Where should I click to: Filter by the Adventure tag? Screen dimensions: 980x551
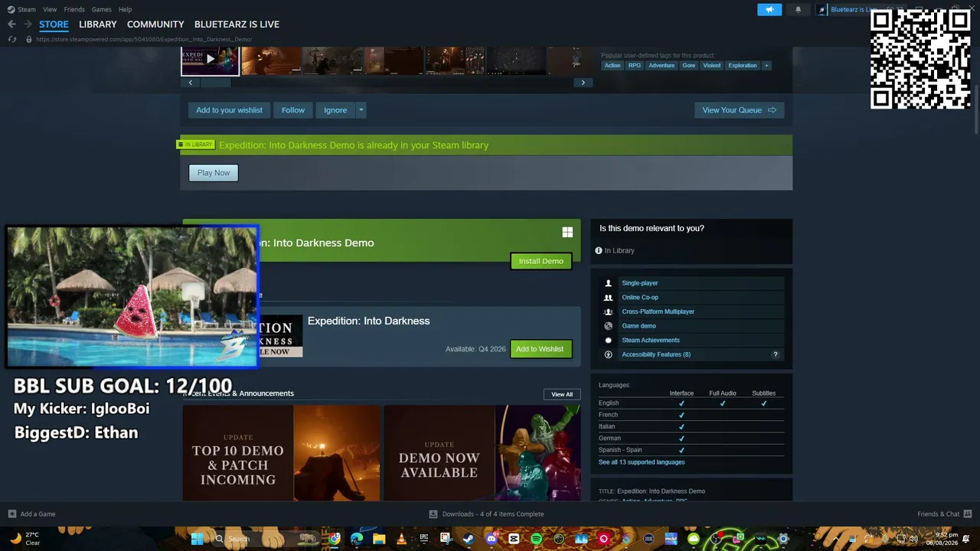click(x=661, y=66)
